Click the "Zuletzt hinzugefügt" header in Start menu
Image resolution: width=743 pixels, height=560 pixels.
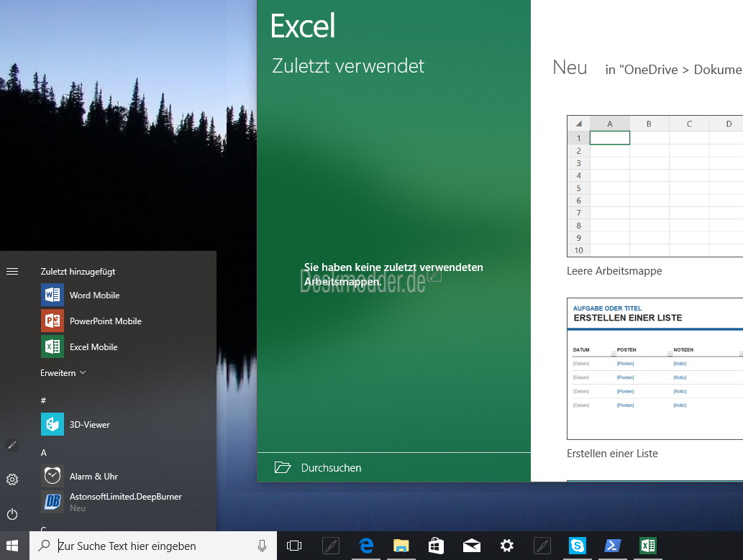click(78, 272)
